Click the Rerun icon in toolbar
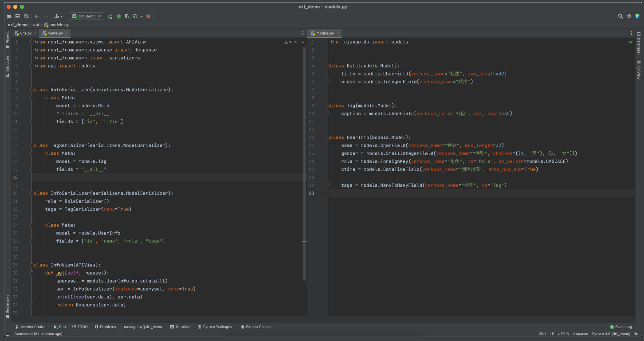Image resolution: width=644 pixels, height=341 pixels. pyautogui.click(x=110, y=16)
